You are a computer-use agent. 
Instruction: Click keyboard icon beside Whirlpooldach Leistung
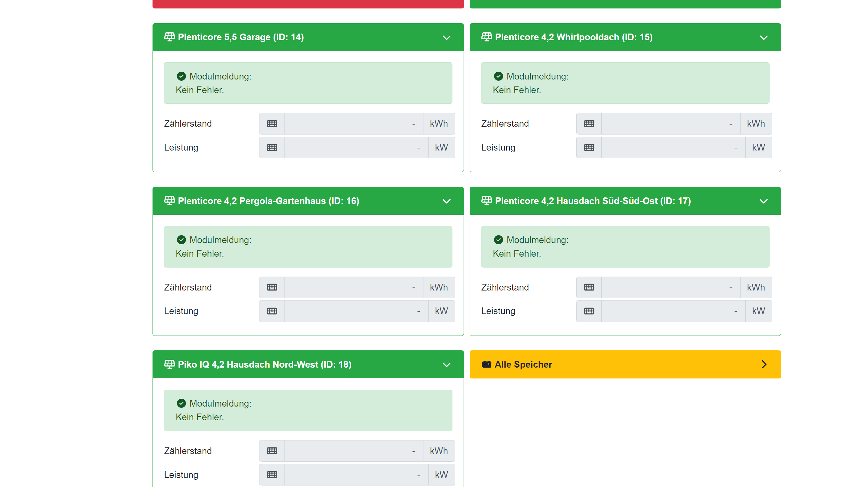click(589, 148)
